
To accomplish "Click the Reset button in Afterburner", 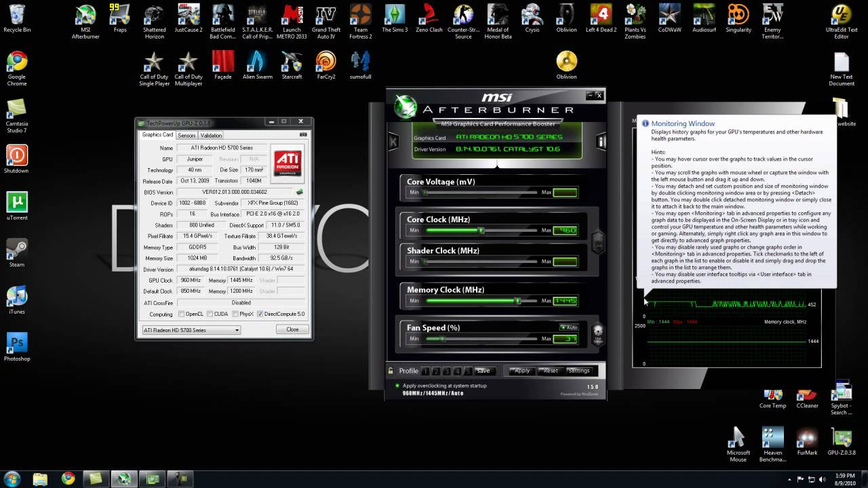I will [x=550, y=371].
